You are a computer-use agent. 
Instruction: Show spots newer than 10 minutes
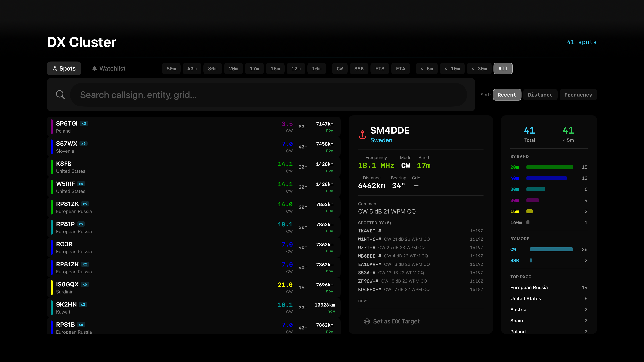pos(452,69)
